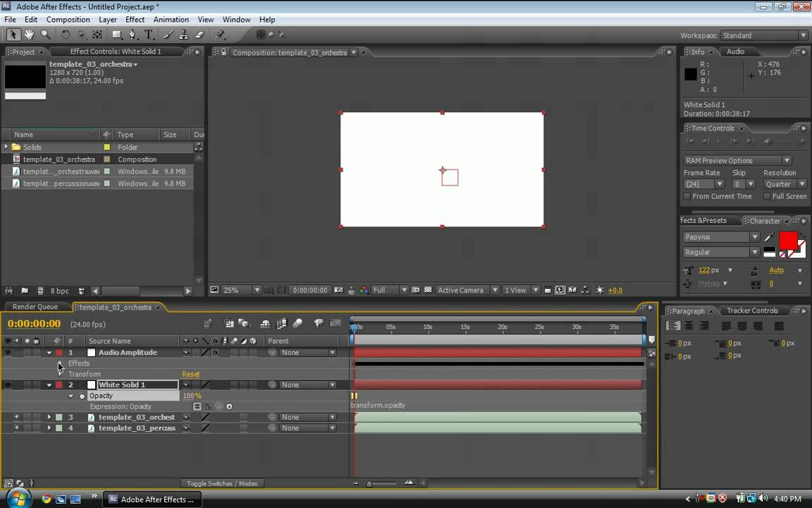Enable From Current Time checkbox
This screenshot has width=812, height=508.
click(x=687, y=196)
